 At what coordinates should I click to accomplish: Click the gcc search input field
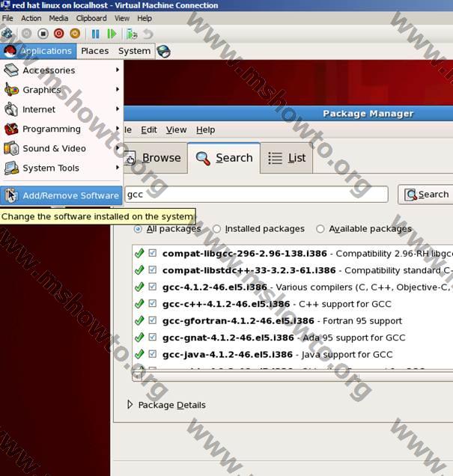257,195
